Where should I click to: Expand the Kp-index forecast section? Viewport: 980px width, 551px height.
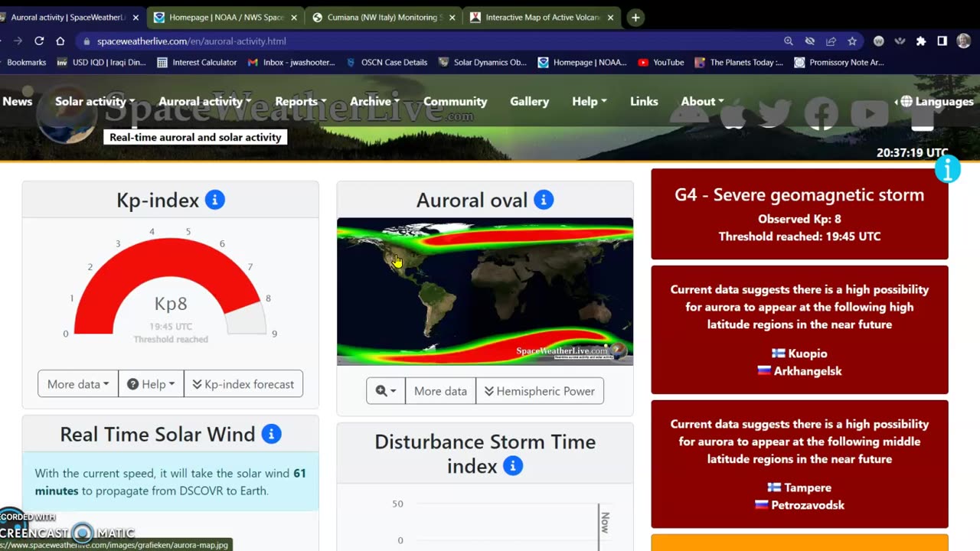coord(243,384)
